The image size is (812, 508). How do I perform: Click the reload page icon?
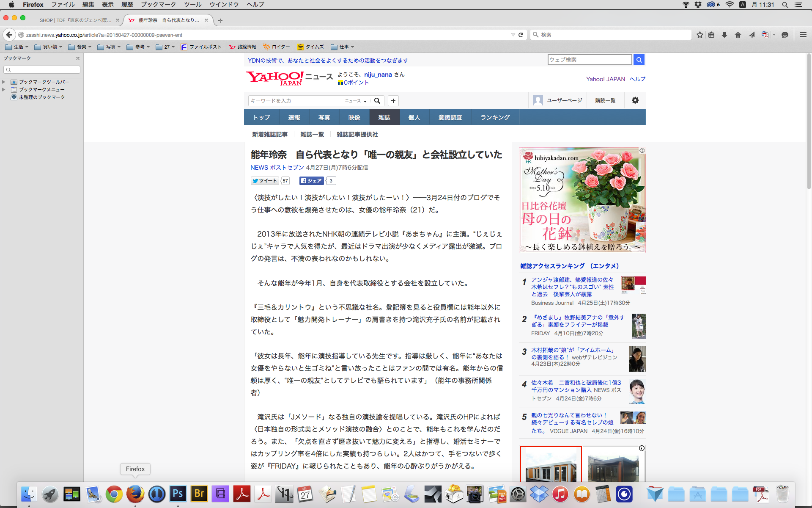tap(521, 35)
